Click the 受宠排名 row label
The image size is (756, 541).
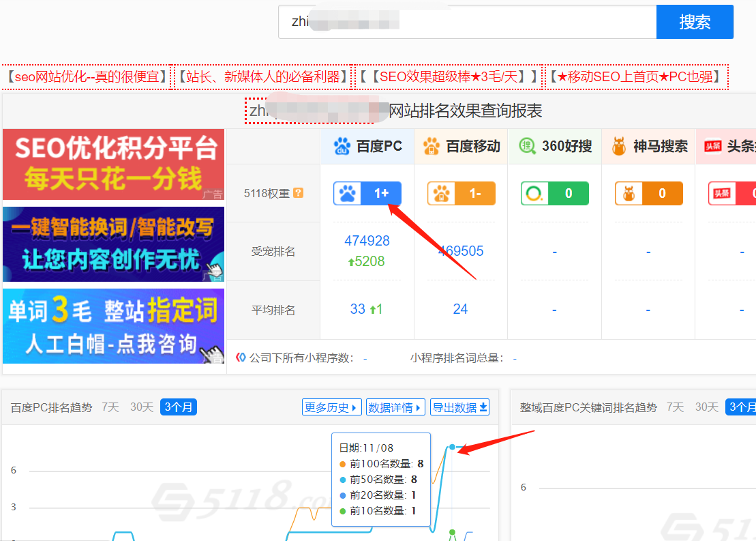(x=273, y=252)
